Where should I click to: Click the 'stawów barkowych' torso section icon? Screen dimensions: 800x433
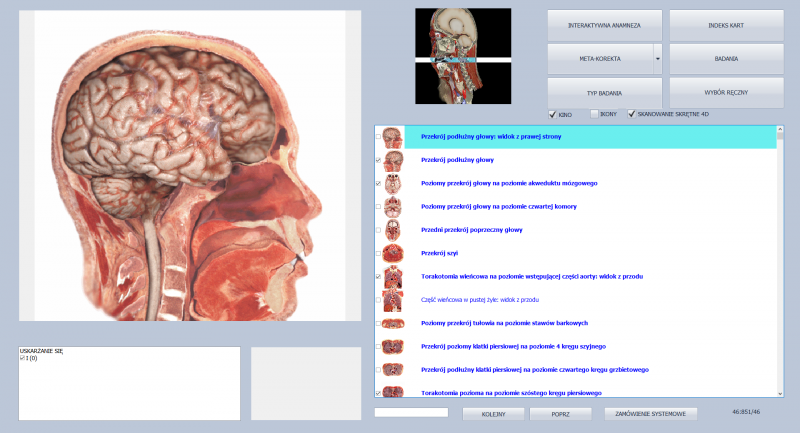click(x=393, y=323)
